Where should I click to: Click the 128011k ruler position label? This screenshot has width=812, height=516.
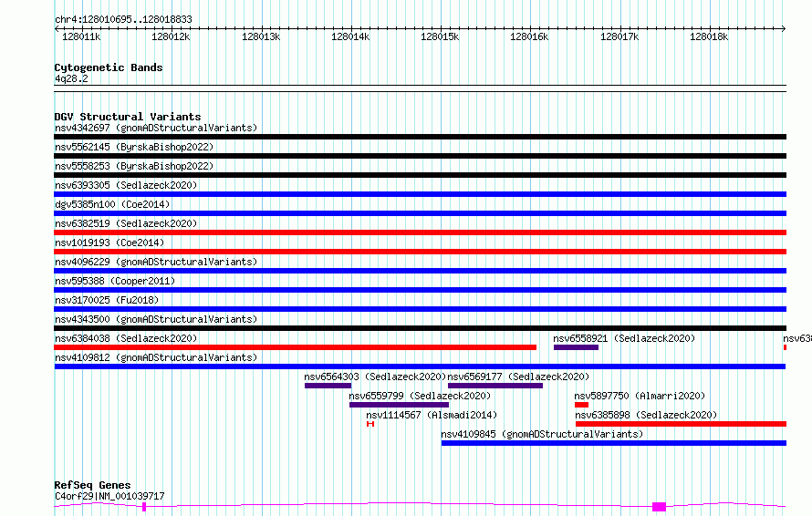(81, 36)
